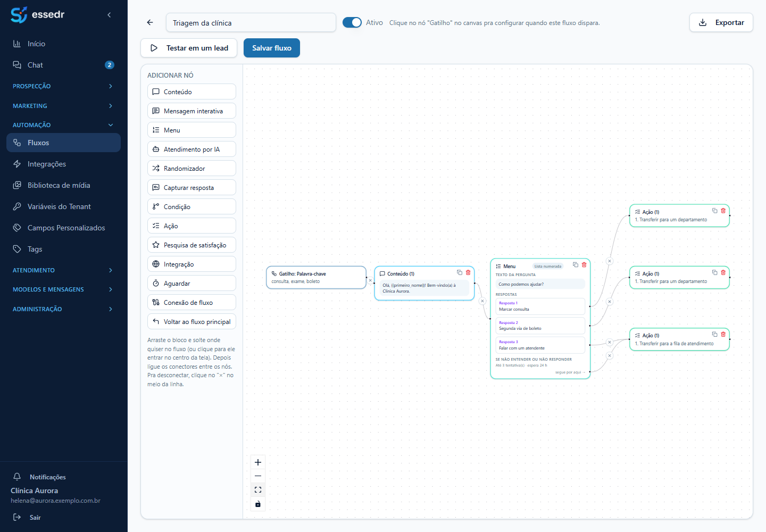Open Início in the sidebar
Image resolution: width=766 pixels, height=532 pixels.
tap(63, 44)
